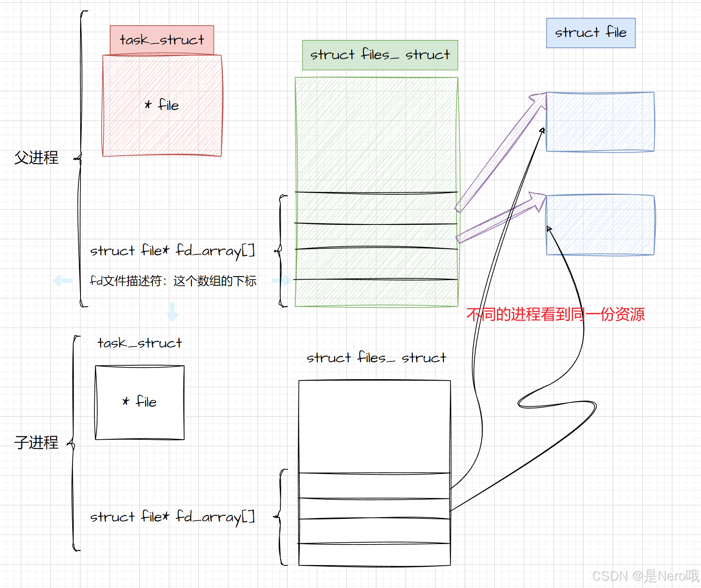The width and height of the screenshot is (701, 588).
Task: Click the red task_struct label box
Action: [x=162, y=40]
